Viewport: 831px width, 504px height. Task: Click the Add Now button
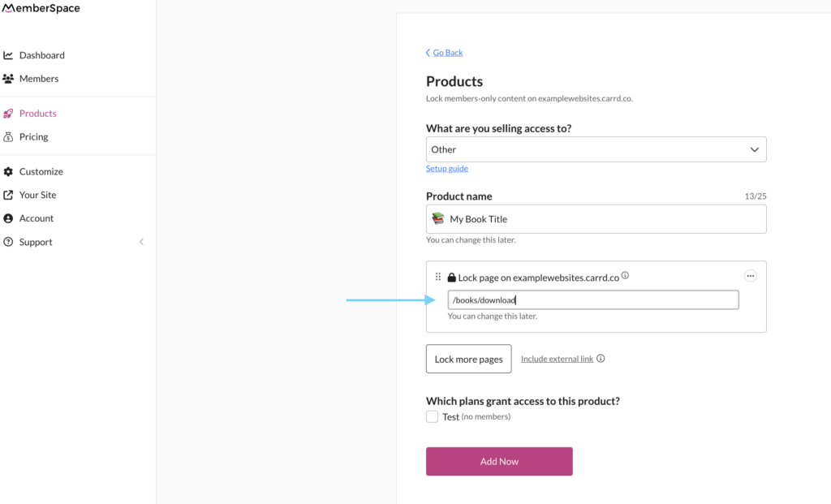(499, 461)
